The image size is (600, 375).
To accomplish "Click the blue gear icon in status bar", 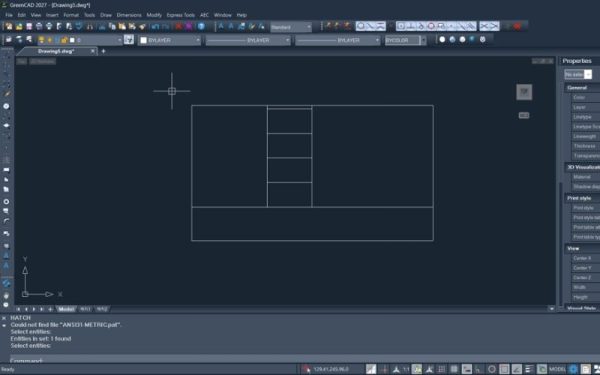I will 573,369.
